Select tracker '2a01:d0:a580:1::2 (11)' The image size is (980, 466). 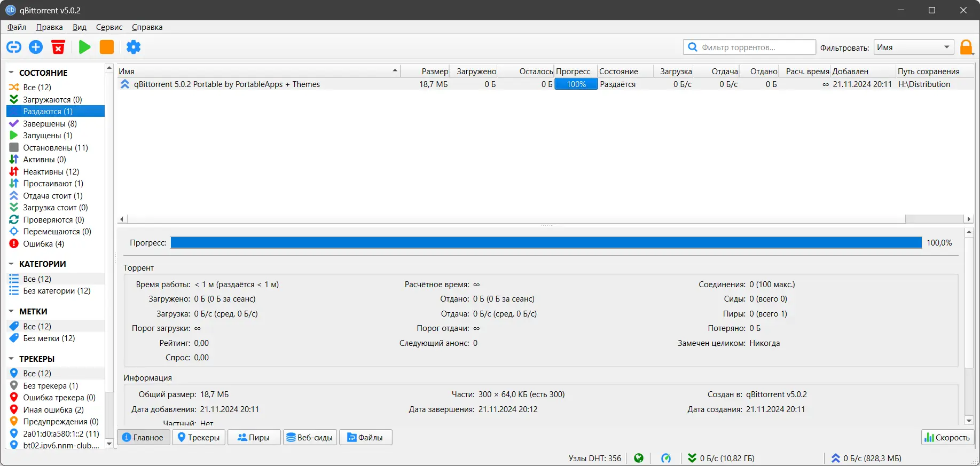(56, 433)
